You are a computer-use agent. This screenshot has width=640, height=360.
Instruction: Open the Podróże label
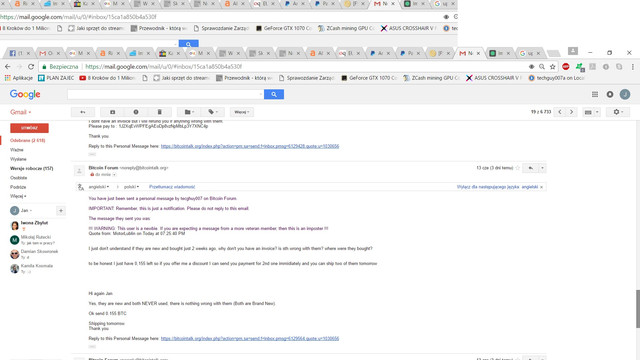pyautogui.click(x=18, y=187)
